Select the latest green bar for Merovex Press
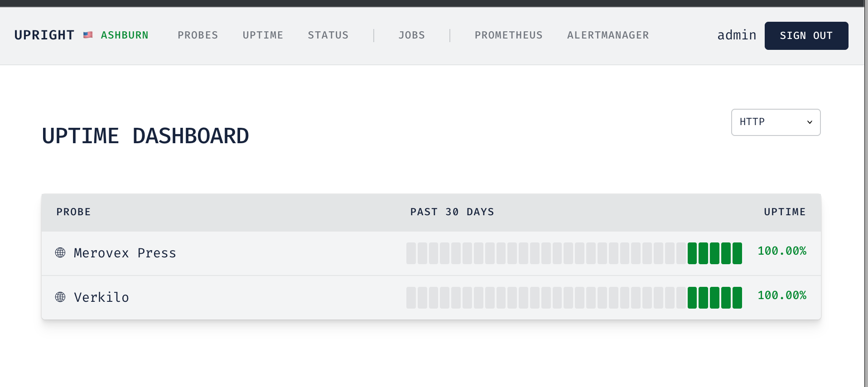Image resolution: width=868 pixels, height=387 pixels. (x=737, y=253)
